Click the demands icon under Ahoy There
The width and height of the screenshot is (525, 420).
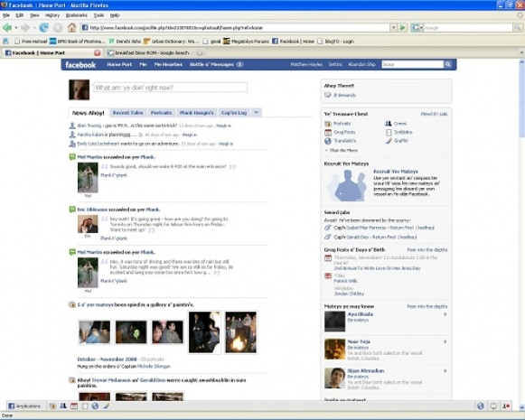tap(327, 95)
